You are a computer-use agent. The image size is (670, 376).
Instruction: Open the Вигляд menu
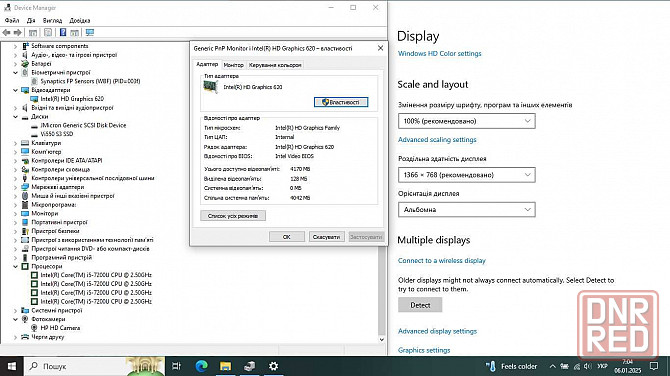click(x=52, y=21)
